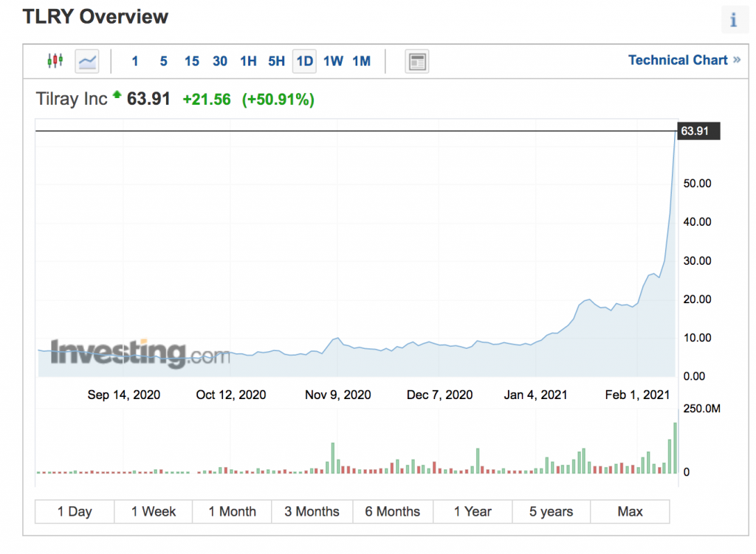This screenshot has width=756, height=554.
Task: Click the 250.0M volume axis label
Action: (702, 409)
